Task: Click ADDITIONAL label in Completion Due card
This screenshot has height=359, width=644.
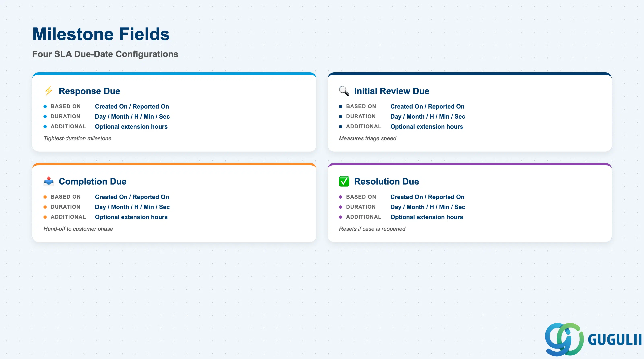Action: click(68, 217)
